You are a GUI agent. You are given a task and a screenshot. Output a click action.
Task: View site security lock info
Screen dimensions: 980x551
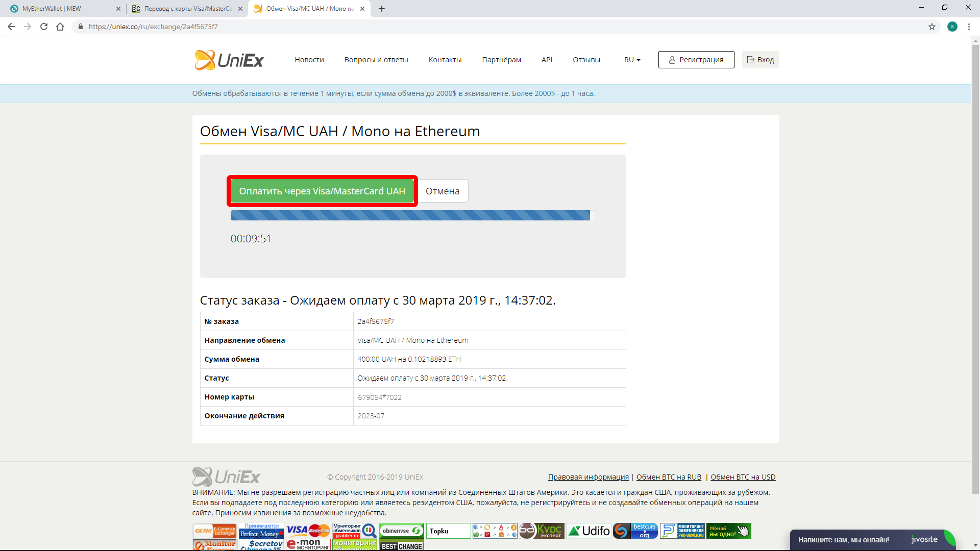point(80,27)
